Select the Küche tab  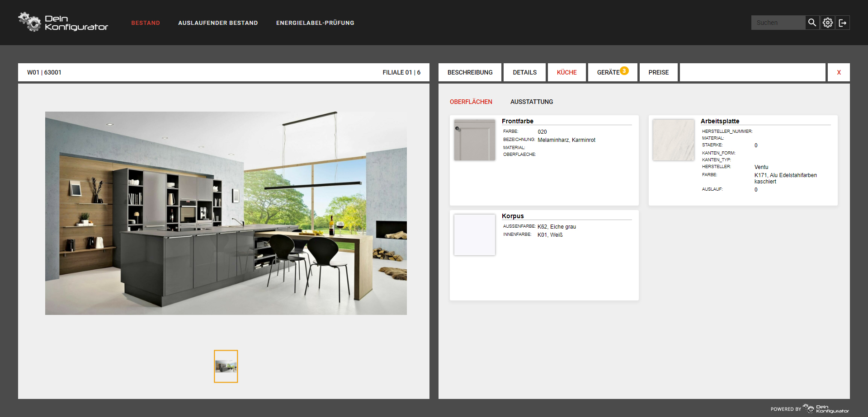pyautogui.click(x=566, y=72)
